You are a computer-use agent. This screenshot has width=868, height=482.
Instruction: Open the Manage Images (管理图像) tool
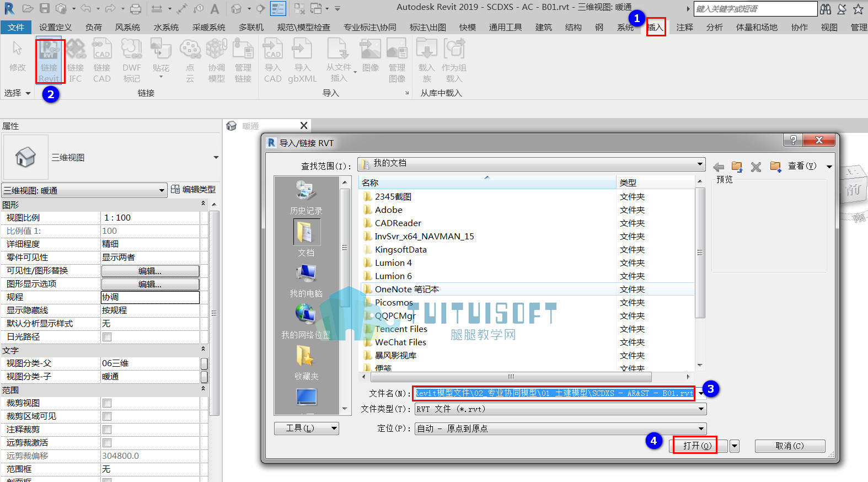click(x=397, y=61)
